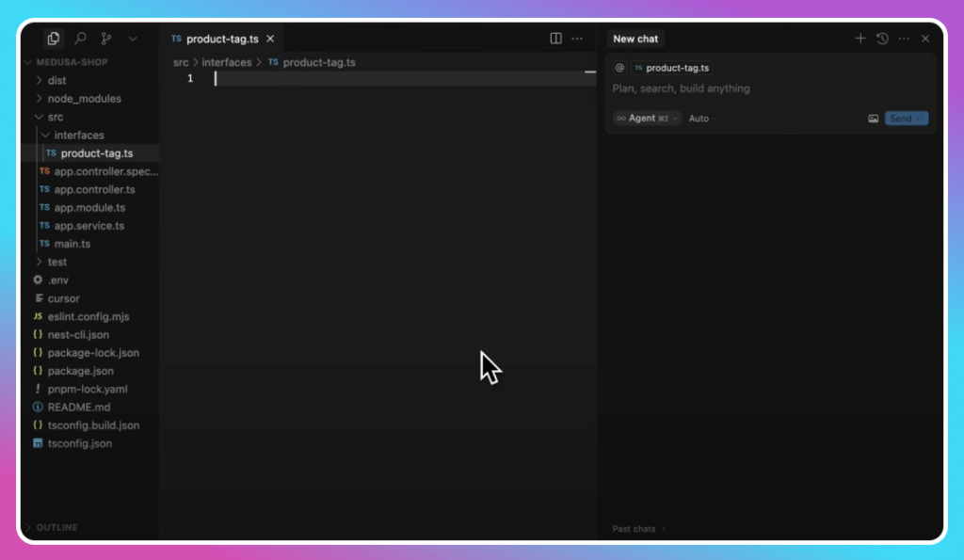Image resolution: width=964 pixels, height=560 pixels.
Task: Select the Search icon in the activity bar
Action: tap(79, 39)
